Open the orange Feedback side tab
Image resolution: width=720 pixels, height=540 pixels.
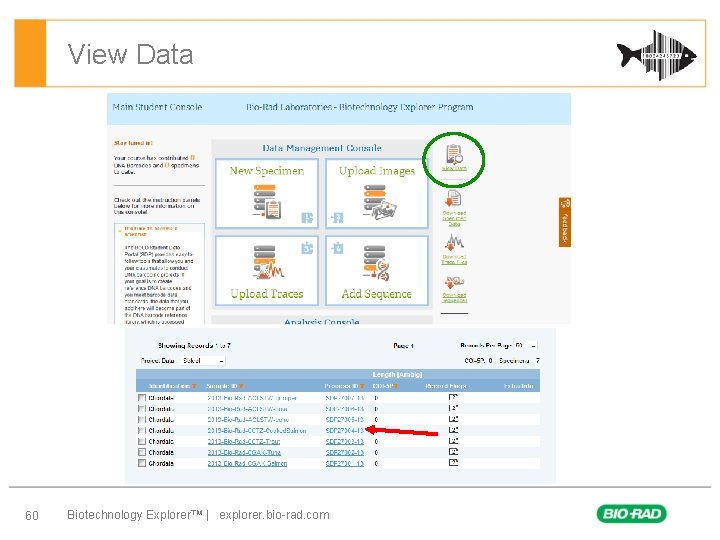(565, 222)
